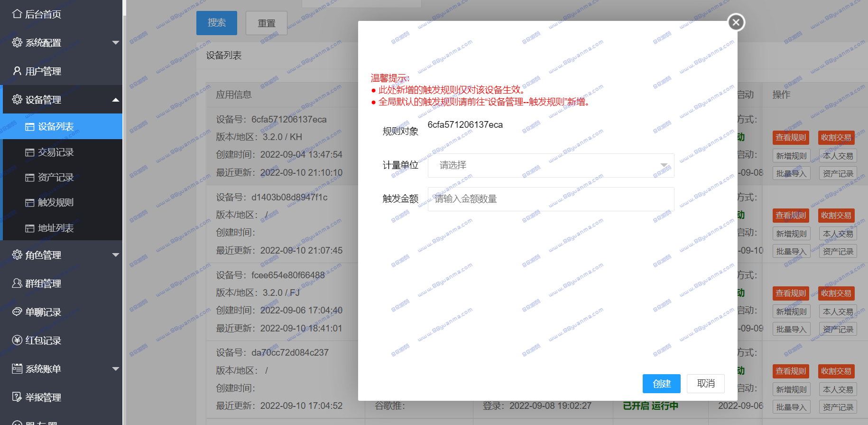Click the yen icon for 红包记录

[x=17, y=340]
